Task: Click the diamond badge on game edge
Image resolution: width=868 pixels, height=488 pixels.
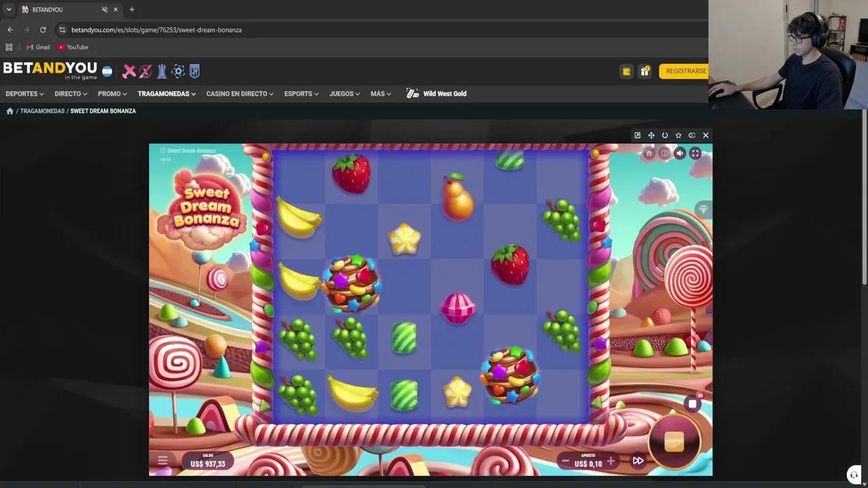Action: point(703,209)
